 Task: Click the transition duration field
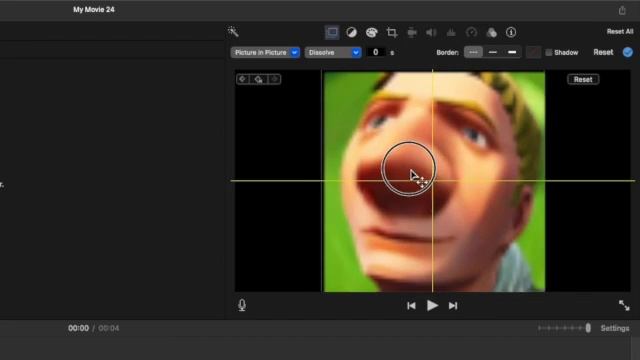[376, 52]
